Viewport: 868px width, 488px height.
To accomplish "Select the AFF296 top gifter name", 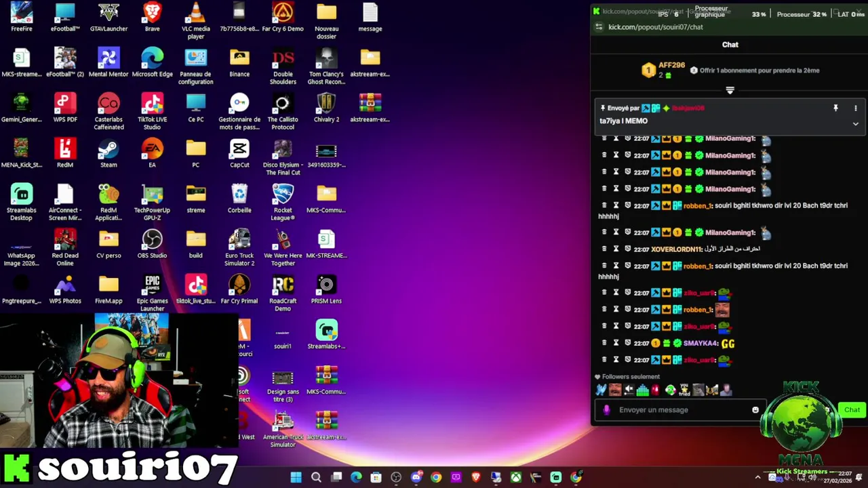I will point(671,66).
